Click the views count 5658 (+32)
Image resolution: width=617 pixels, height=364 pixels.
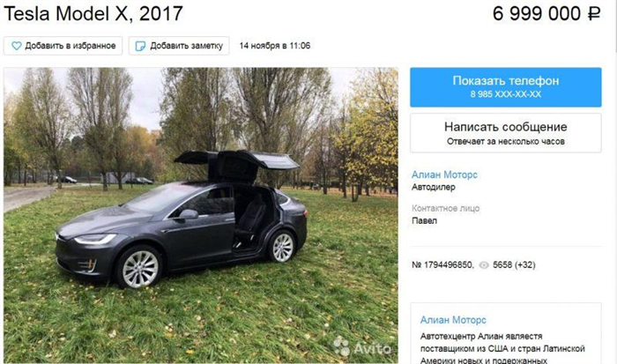pyautogui.click(x=514, y=264)
